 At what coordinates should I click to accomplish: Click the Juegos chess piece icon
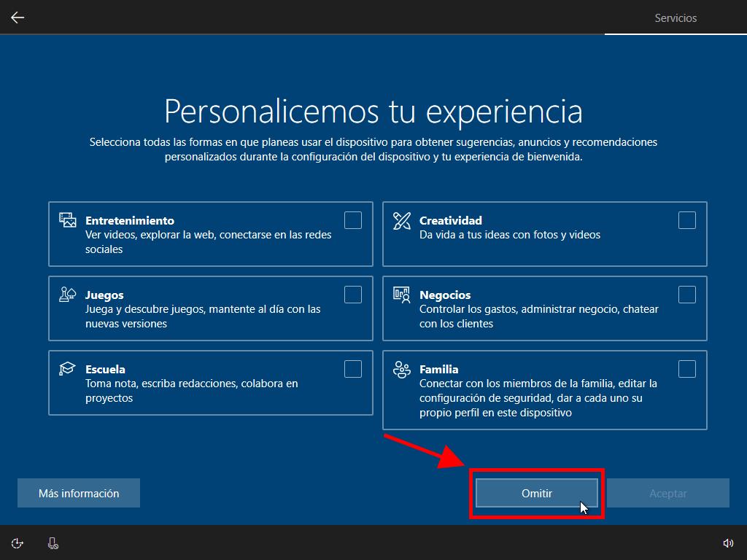coord(67,295)
